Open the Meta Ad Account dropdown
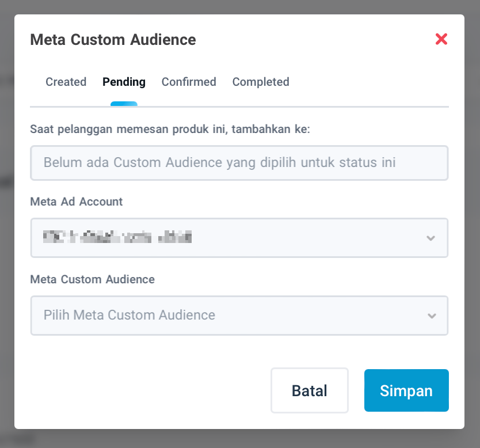The width and height of the screenshot is (480, 448). click(x=239, y=238)
